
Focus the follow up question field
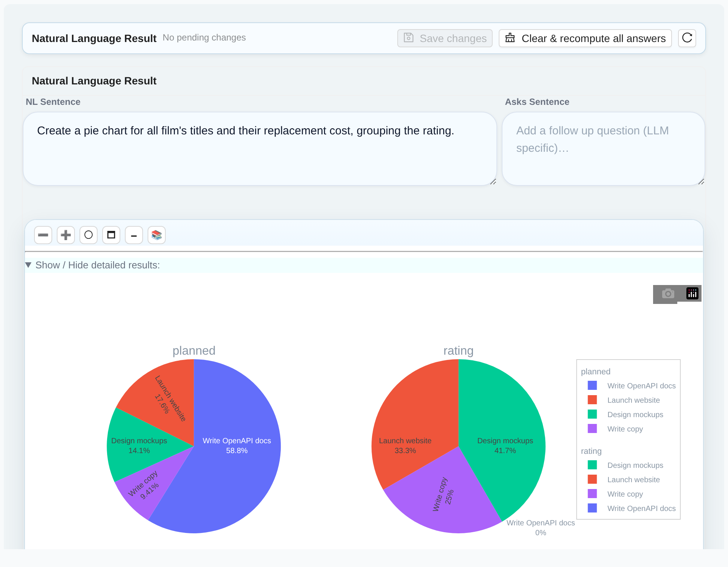603,149
